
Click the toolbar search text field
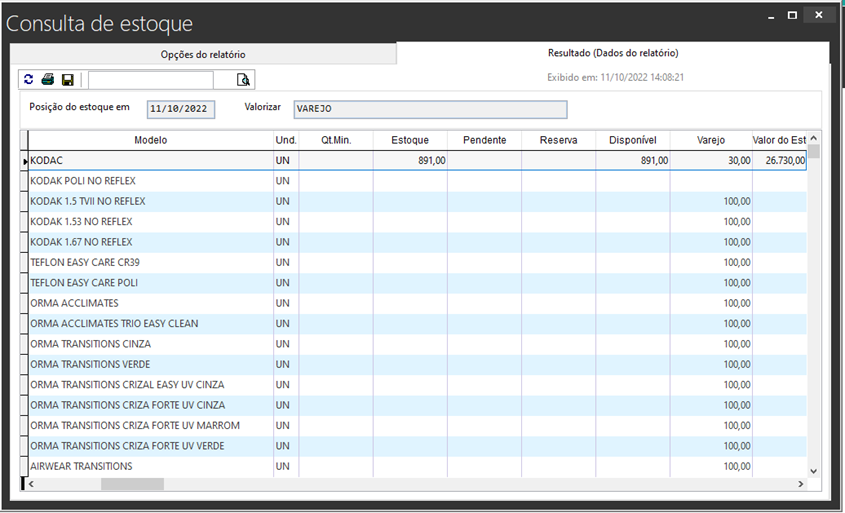[x=150, y=80]
